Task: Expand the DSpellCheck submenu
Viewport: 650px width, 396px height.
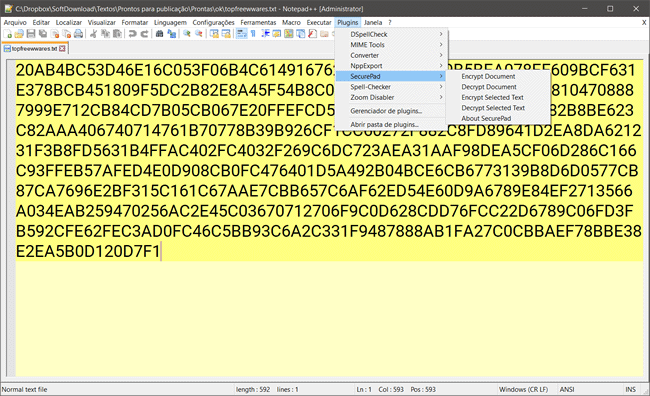Action: click(390, 34)
